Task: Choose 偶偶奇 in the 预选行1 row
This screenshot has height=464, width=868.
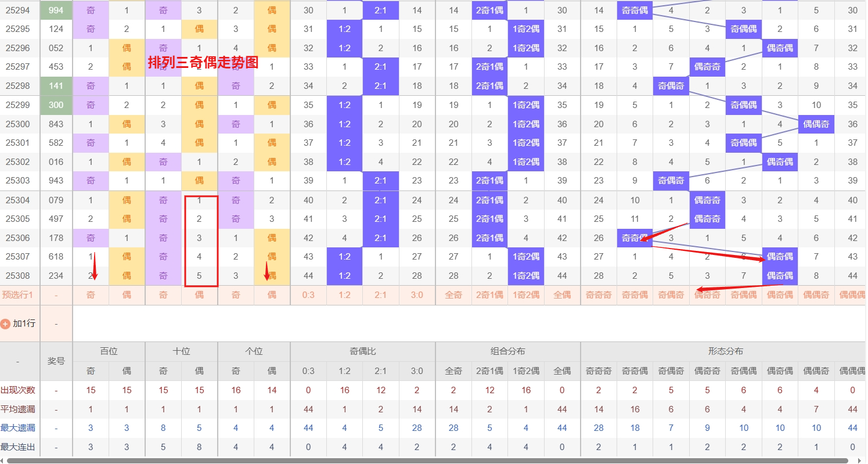Action: point(816,295)
